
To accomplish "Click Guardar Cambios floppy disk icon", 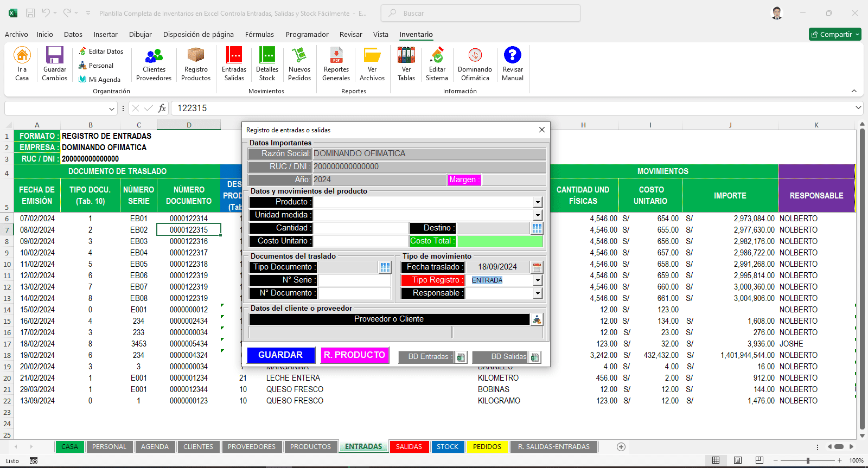I will coord(55,55).
